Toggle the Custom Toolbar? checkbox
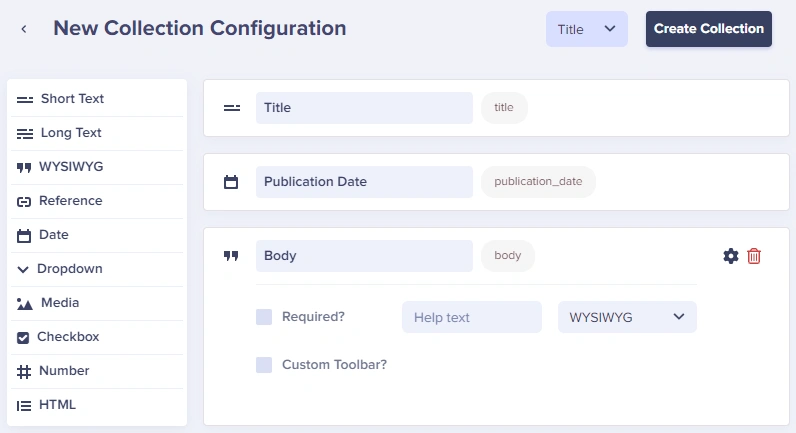 pos(264,364)
